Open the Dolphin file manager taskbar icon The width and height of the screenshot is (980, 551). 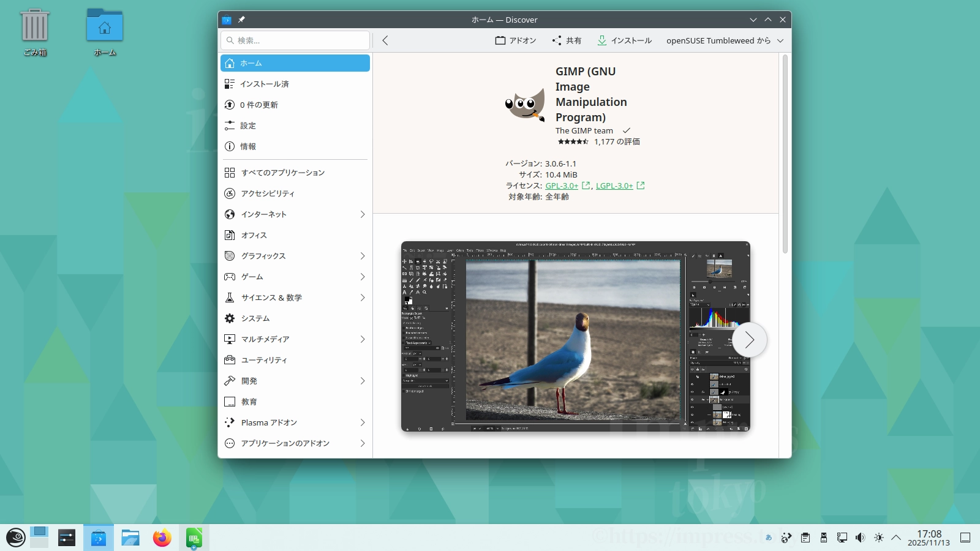click(x=130, y=538)
